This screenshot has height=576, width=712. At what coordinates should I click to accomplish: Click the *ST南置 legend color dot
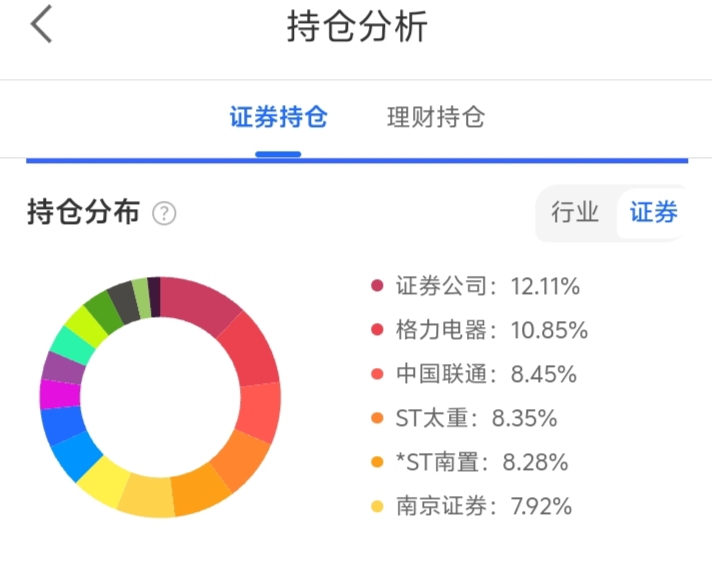coord(377,462)
